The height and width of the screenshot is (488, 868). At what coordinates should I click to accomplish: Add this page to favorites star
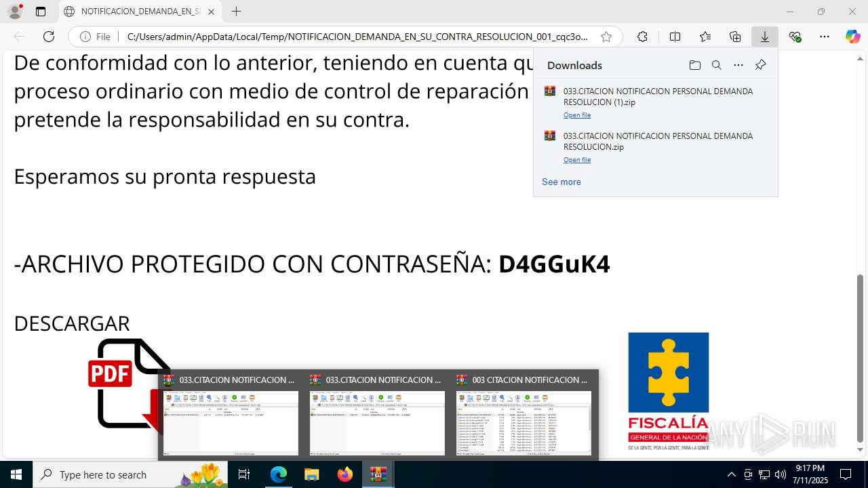606,37
